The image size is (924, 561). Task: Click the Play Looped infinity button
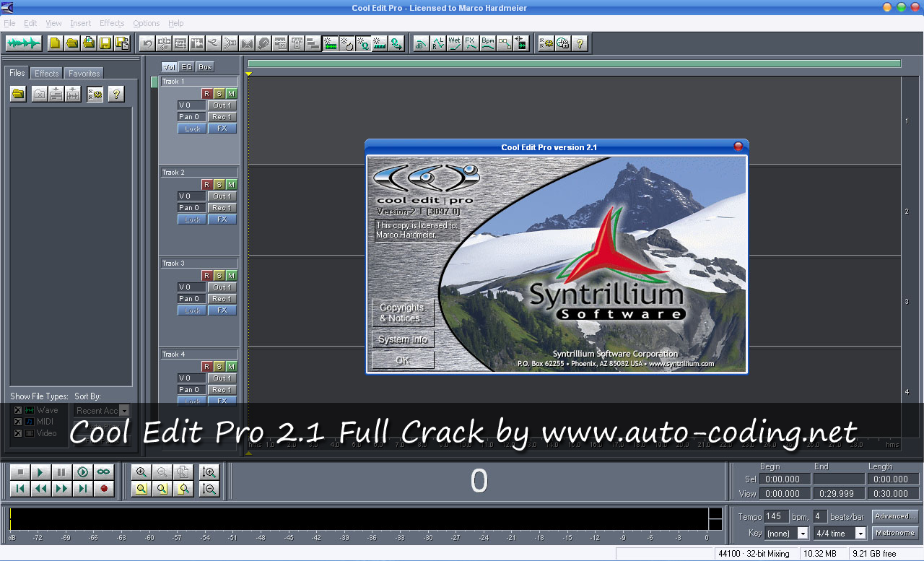pyautogui.click(x=103, y=472)
